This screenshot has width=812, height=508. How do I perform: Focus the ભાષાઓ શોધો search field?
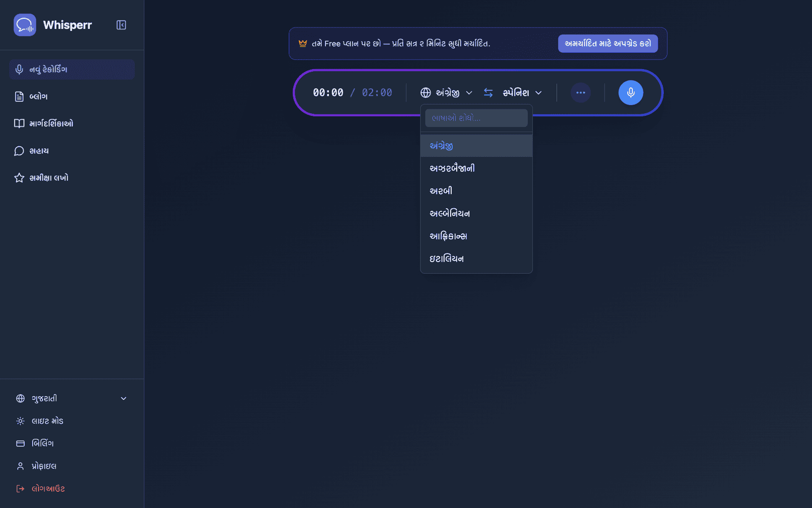(476, 118)
